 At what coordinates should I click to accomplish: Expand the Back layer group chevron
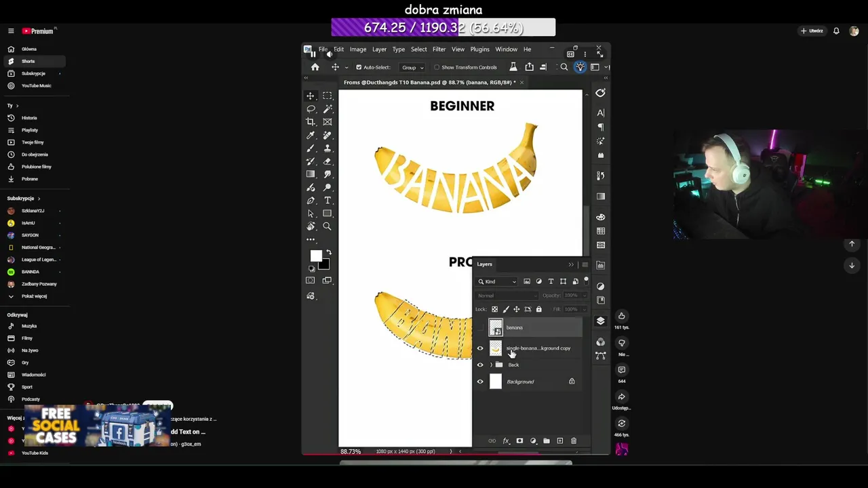[491, 365]
